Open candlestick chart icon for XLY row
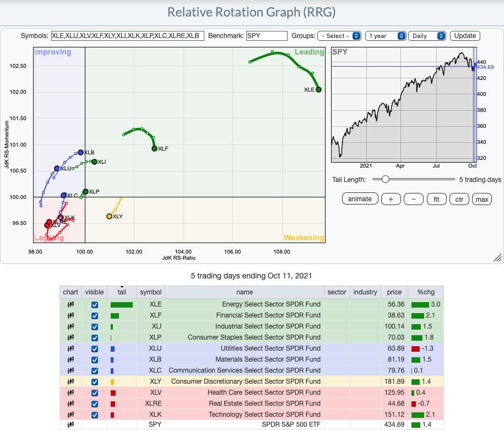Viewport: 504px width, 430px height. point(71,381)
